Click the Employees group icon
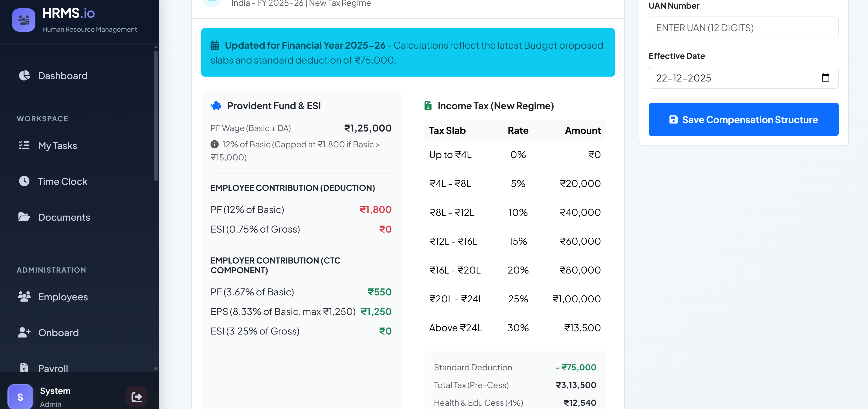This screenshot has height=409, width=868. point(24,297)
